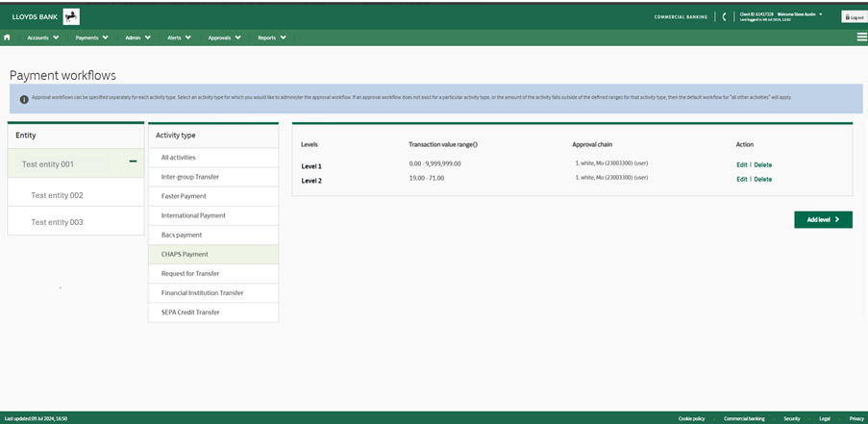Click the 0.00 - 9,999,999.00 value range
The height and width of the screenshot is (424, 868).
coord(434,163)
